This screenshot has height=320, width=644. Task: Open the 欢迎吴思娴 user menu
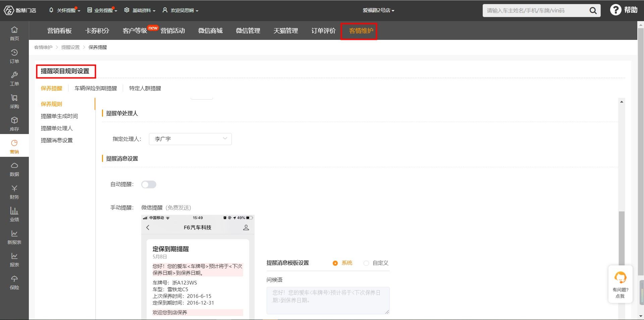[x=180, y=10]
